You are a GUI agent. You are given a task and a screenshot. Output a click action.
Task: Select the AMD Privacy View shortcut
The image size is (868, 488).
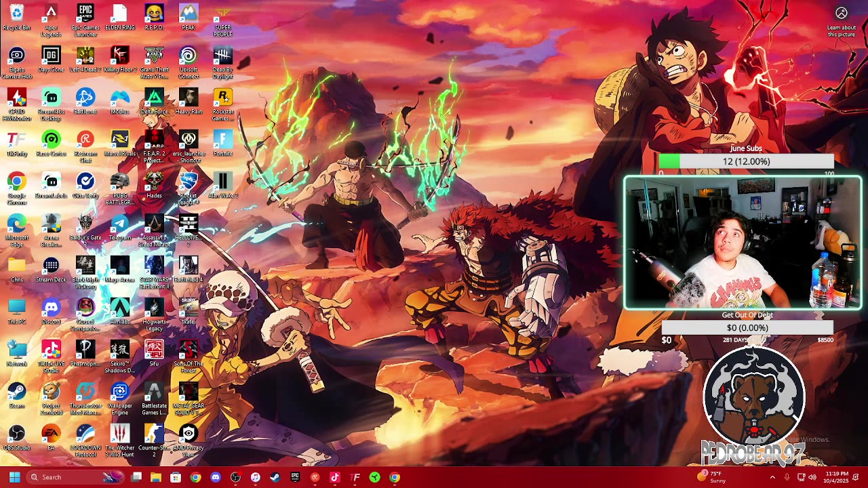[189, 441]
